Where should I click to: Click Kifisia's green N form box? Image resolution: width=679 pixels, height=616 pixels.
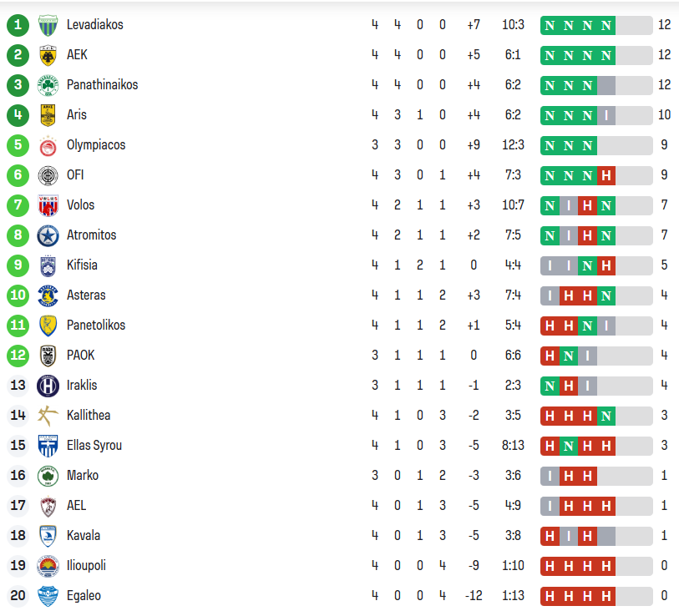click(587, 265)
